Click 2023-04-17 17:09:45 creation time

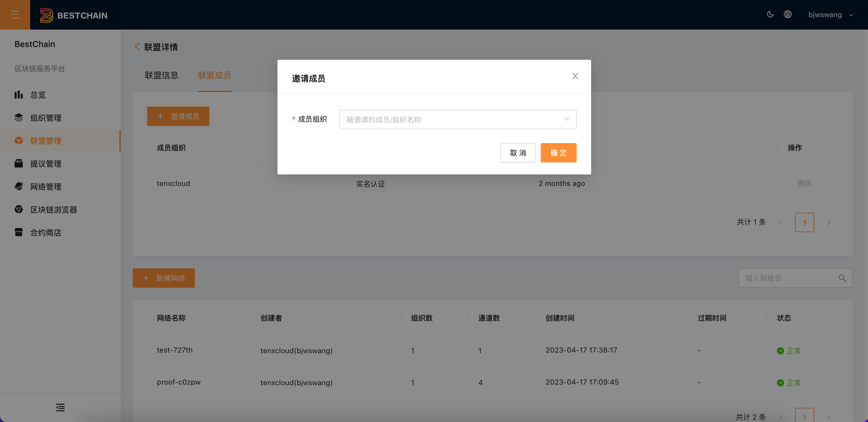[x=582, y=382]
